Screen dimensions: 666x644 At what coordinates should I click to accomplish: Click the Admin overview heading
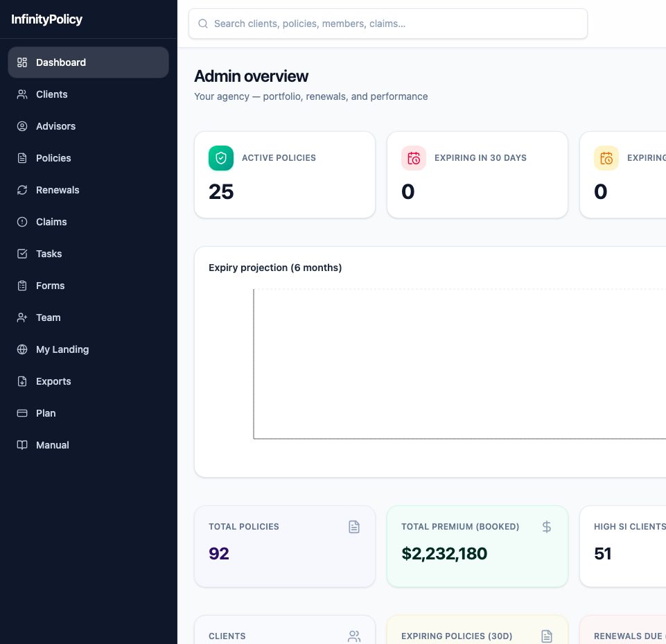click(252, 76)
